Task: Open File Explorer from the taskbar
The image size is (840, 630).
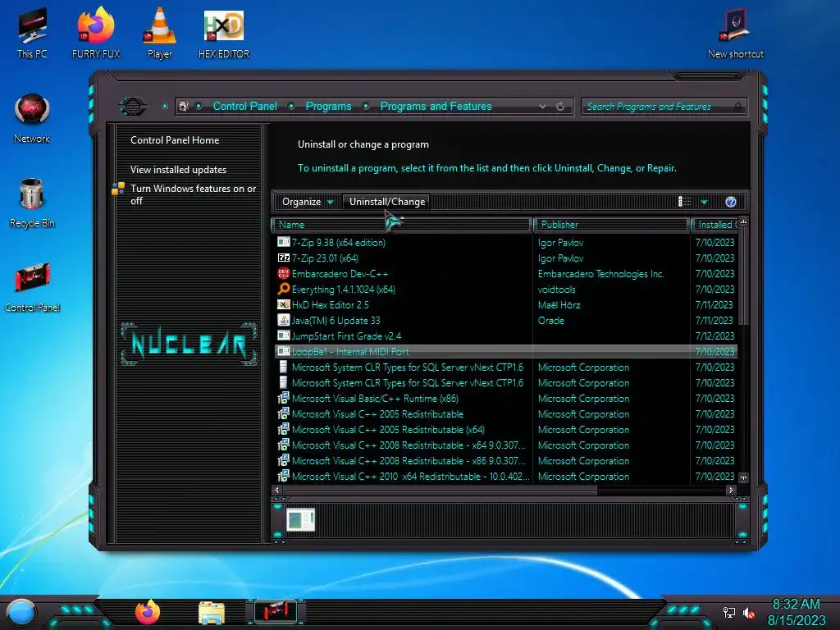Action: tap(212, 613)
